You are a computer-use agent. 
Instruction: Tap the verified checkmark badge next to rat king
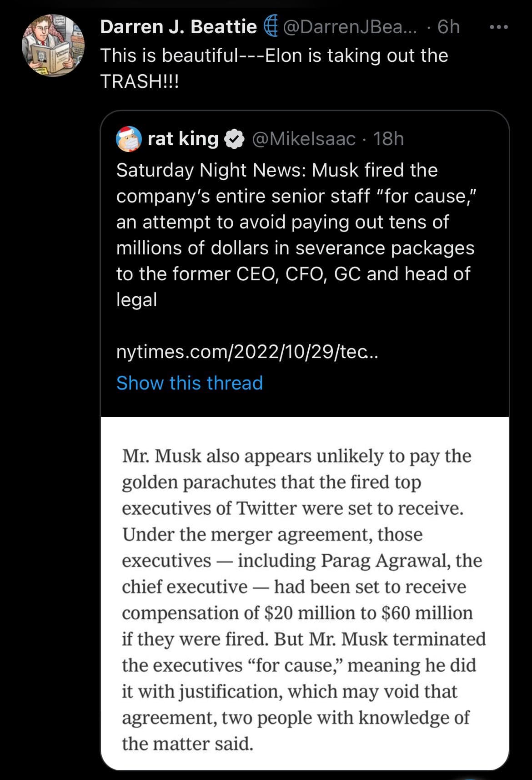[235, 139]
